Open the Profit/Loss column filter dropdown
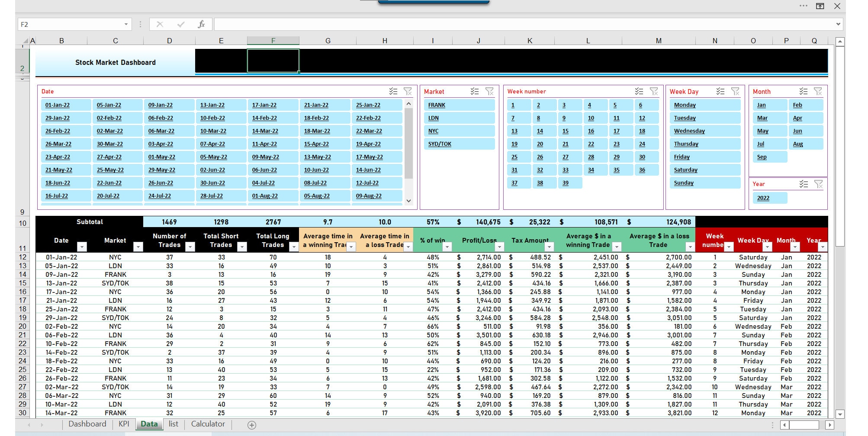 [499, 247]
